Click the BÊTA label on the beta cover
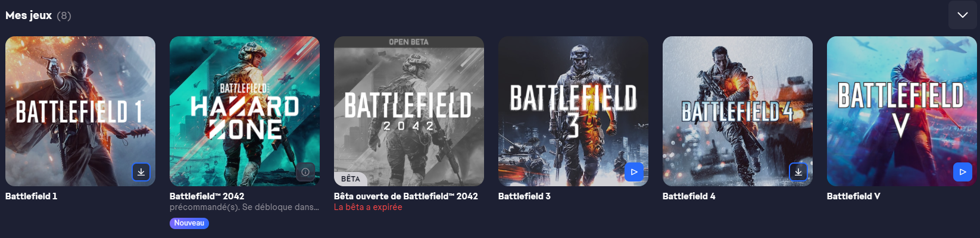The height and width of the screenshot is (238, 980). [x=351, y=178]
